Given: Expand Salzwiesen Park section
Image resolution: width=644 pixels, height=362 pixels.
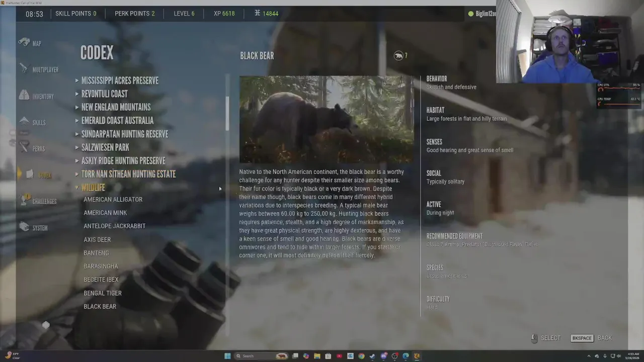Looking at the screenshot, I should tap(102, 147).
